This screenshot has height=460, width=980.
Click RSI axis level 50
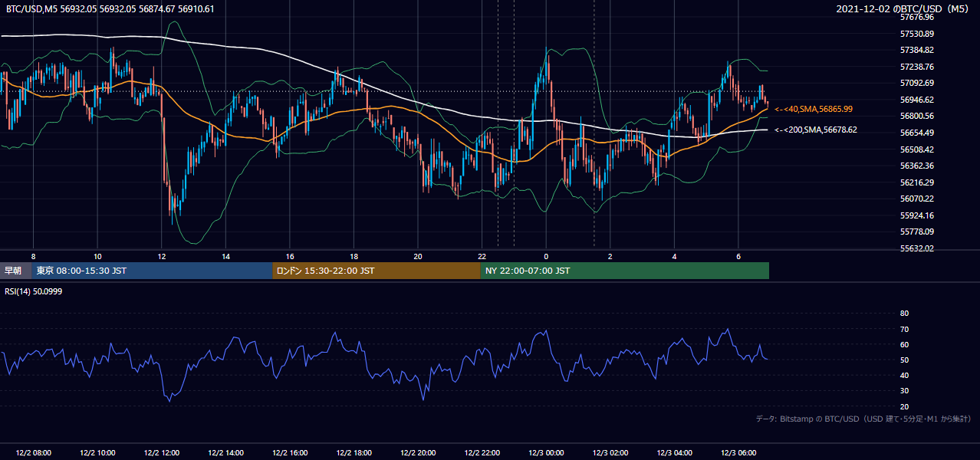904,360
